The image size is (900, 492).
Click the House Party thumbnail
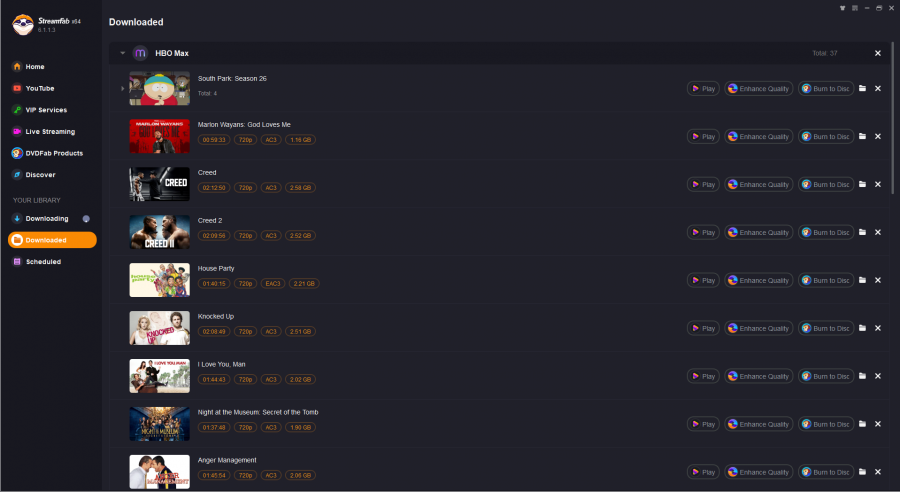coord(160,280)
